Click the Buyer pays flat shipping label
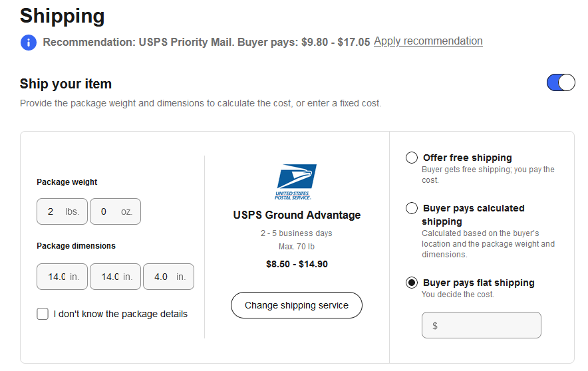Viewport: 588px width, 371px height. (479, 283)
